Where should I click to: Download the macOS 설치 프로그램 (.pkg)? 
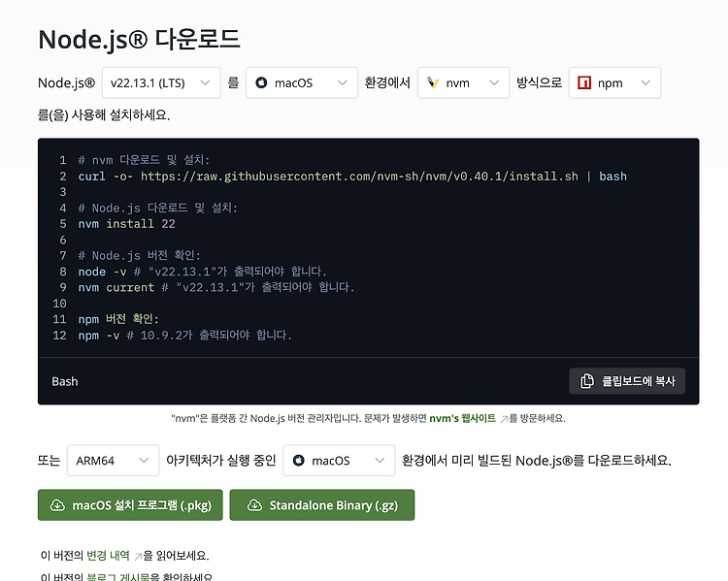(130, 505)
